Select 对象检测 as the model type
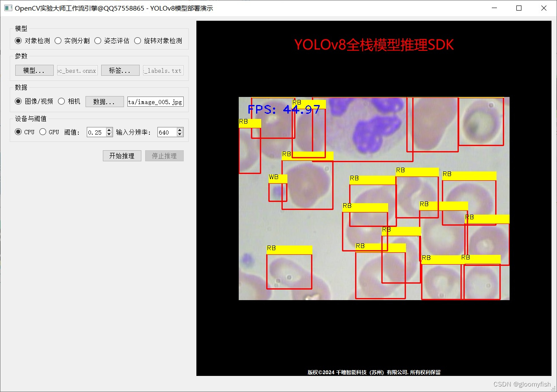557x392 pixels. pyautogui.click(x=17, y=41)
